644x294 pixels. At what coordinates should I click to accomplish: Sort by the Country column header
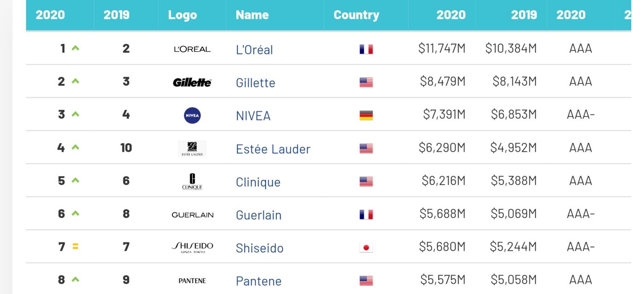356,15
